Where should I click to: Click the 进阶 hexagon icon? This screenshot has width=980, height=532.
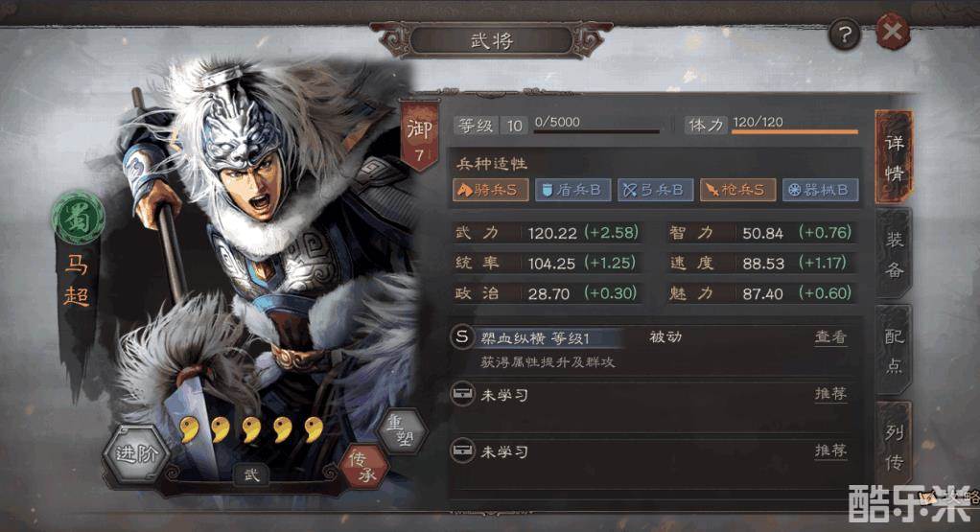click(136, 454)
